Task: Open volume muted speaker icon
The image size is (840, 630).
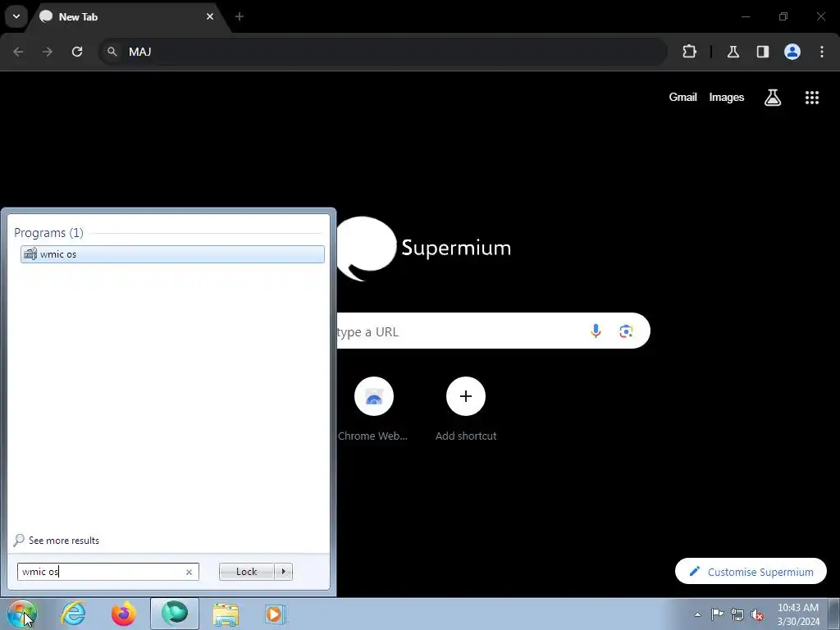Action: (x=757, y=614)
